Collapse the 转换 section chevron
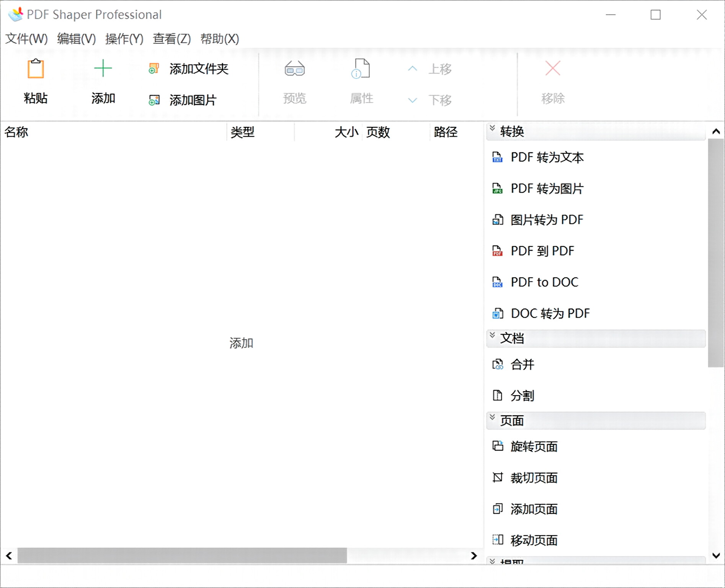The height and width of the screenshot is (588, 725). (x=493, y=128)
